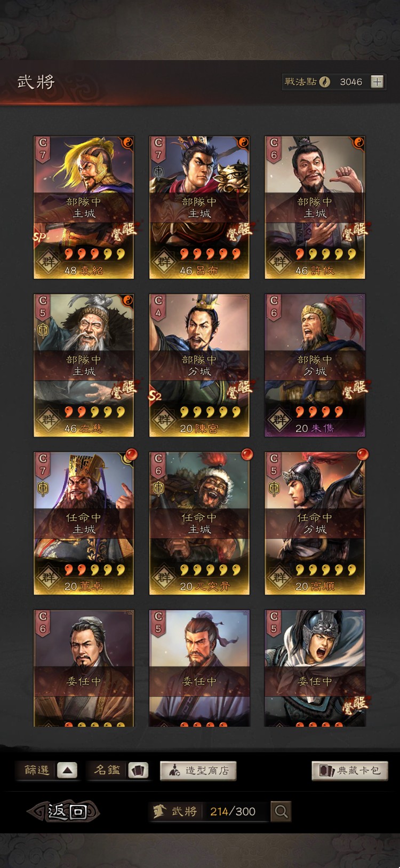
Task: Open the 造型商店 skin shop
Action: point(198,770)
